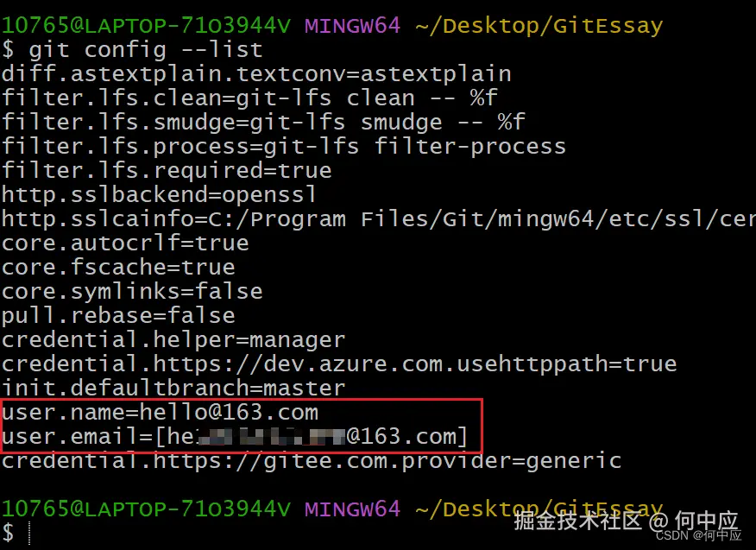Viewport: 756px width, 550px height.
Task: Click the core.autocrlf=true line
Action: [x=125, y=243]
